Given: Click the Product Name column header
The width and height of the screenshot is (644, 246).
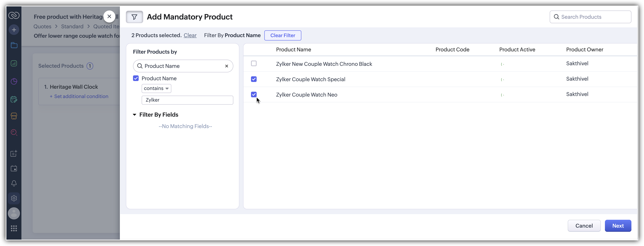Looking at the screenshot, I should 293,50.
